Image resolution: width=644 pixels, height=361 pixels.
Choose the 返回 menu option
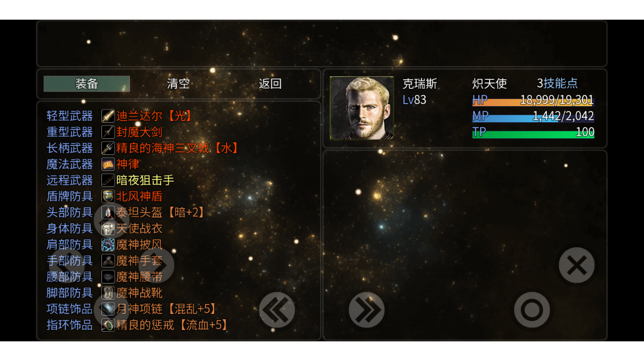(270, 83)
